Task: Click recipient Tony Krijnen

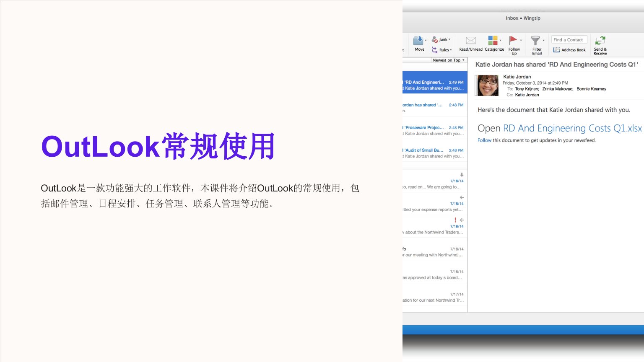Action: point(527,89)
